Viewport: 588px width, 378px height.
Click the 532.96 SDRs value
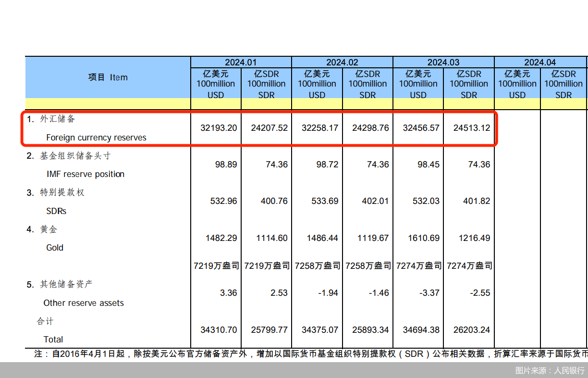point(224,201)
